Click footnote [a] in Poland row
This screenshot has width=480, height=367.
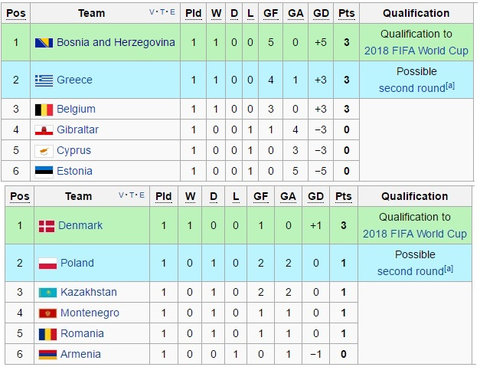click(449, 269)
